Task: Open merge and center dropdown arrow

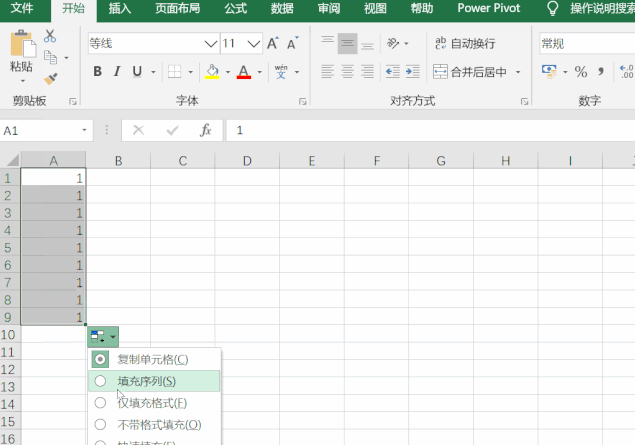Action: coord(518,72)
